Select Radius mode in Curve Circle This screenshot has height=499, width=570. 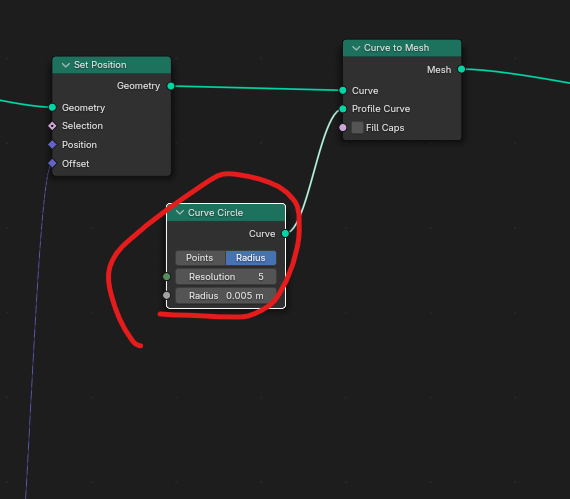(x=251, y=258)
